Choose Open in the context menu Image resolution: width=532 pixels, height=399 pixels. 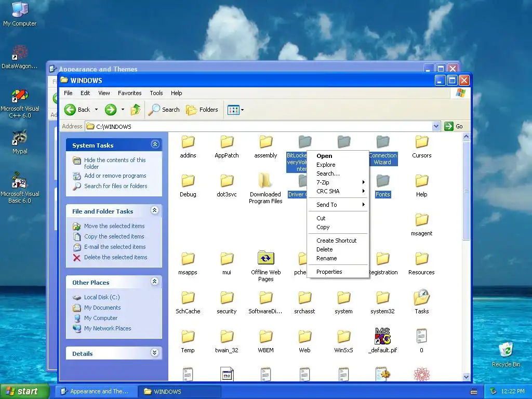point(338,156)
